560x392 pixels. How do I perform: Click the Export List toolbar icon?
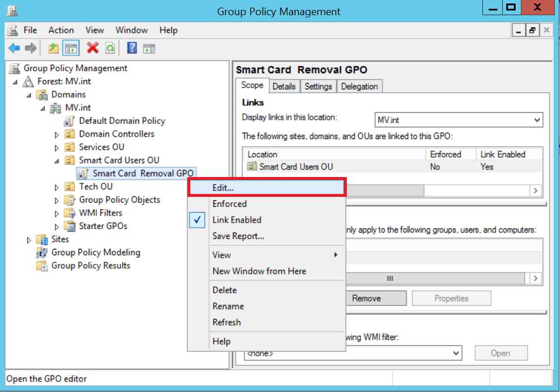tap(148, 47)
